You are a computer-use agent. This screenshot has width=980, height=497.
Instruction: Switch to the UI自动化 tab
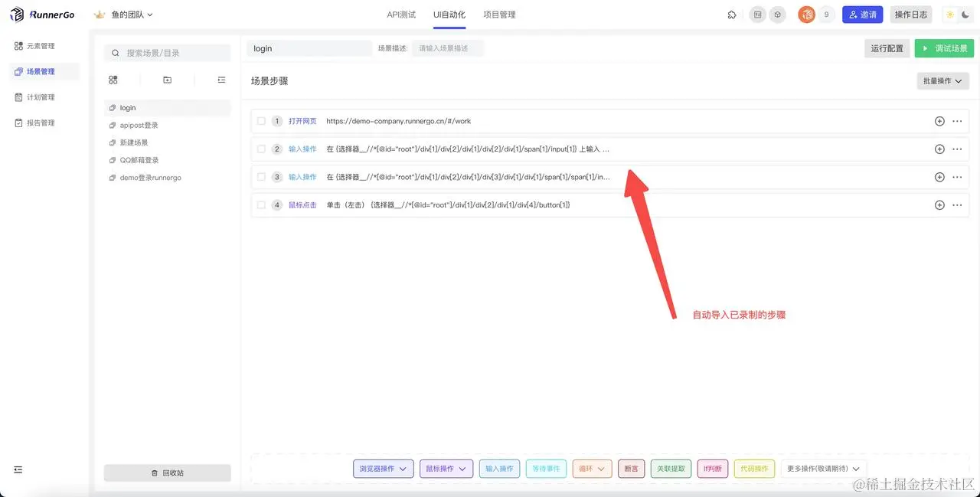coord(449,15)
